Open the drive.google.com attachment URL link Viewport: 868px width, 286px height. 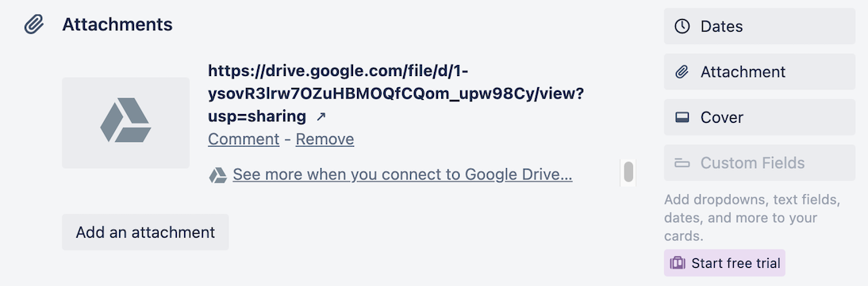coord(396,94)
